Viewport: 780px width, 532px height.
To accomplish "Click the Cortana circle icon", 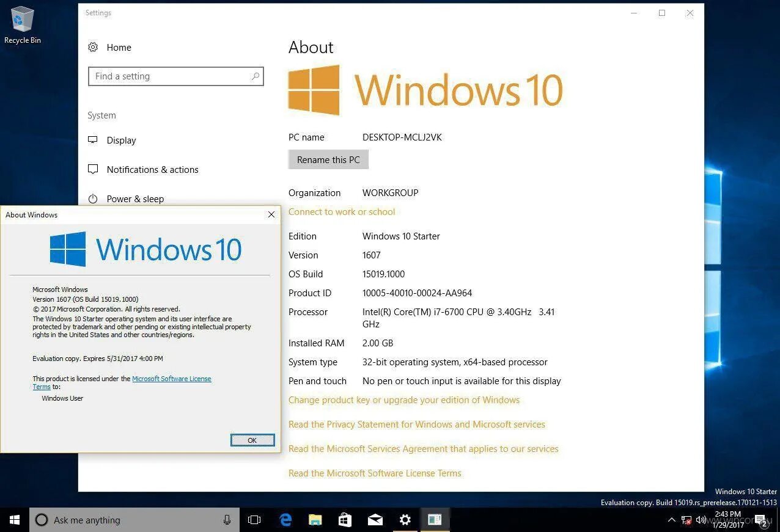I will pyautogui.click(x=42, y=520).
